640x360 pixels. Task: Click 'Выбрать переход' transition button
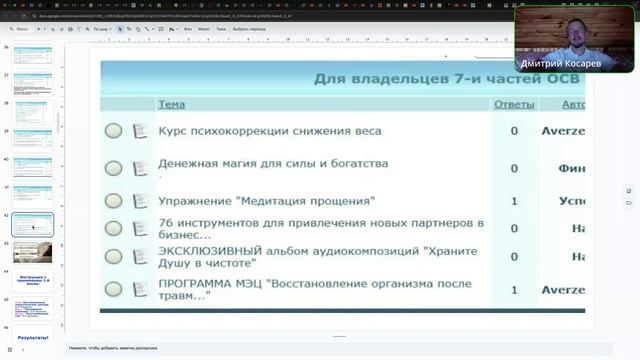pos(249,29)
